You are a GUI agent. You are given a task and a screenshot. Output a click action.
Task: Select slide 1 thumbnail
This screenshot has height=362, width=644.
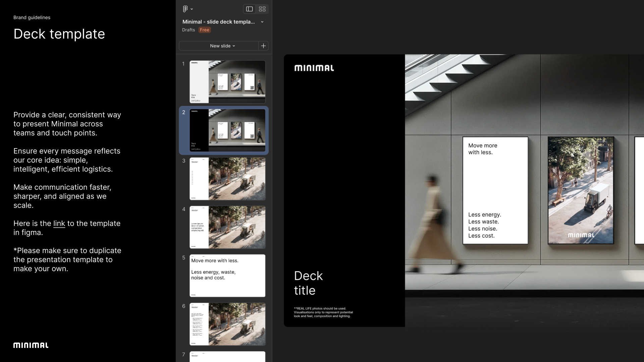tap(227, 82)
